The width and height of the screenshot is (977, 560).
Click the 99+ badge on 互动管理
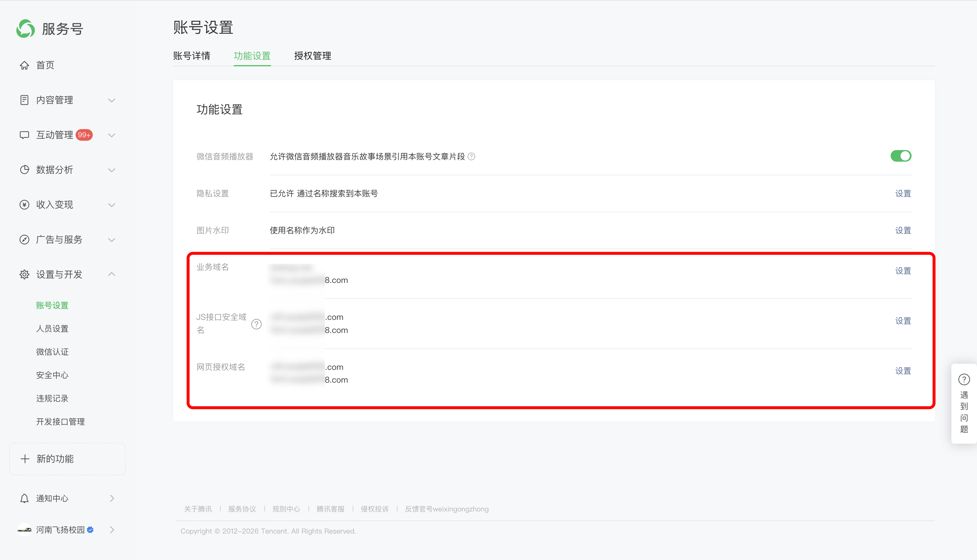click(x=84, y=135)
